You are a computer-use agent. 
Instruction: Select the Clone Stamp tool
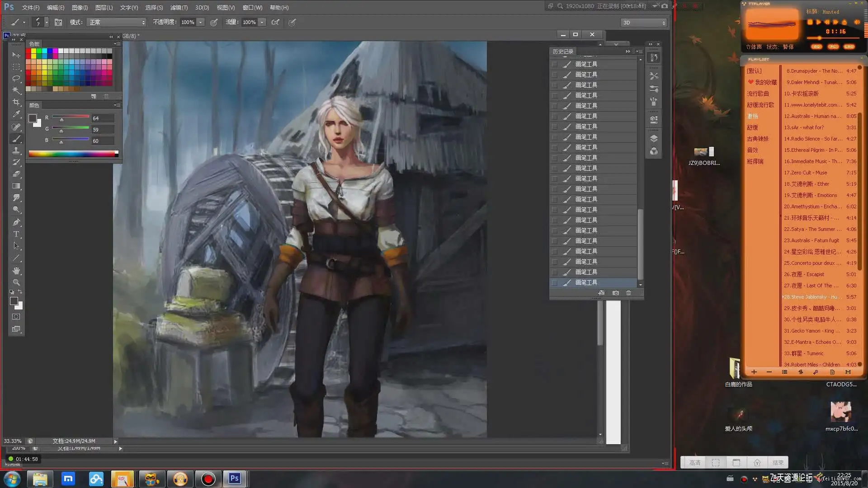pos(16,150)
